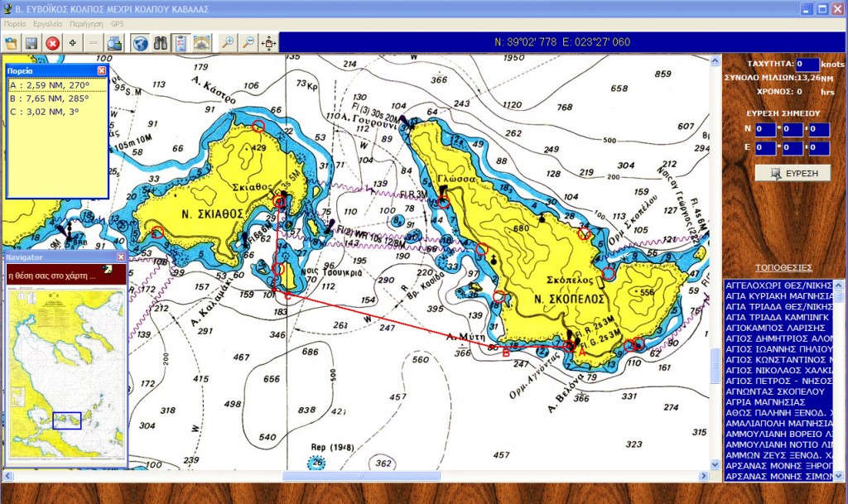Open the Πορεία menu
Screen dimensions: 848x504
coord(15,24)
